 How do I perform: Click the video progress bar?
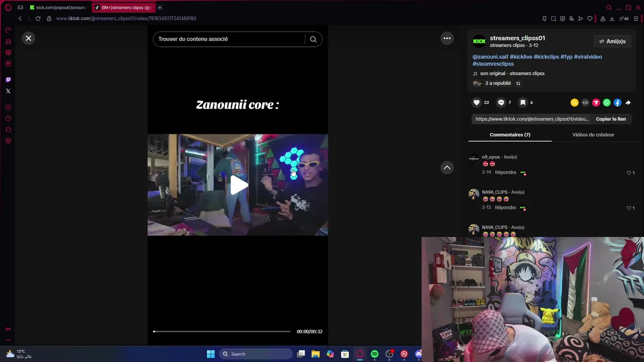coord(221,331)
